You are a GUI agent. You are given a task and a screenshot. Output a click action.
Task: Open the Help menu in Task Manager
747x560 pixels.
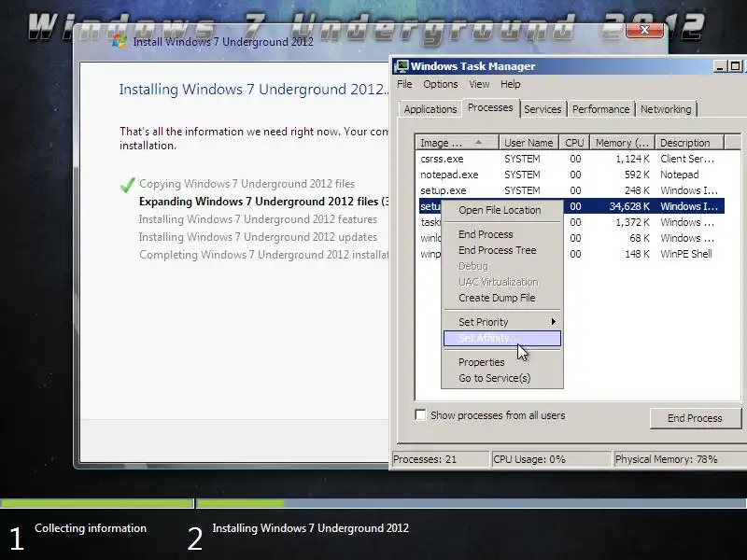(x=510, y=84)
